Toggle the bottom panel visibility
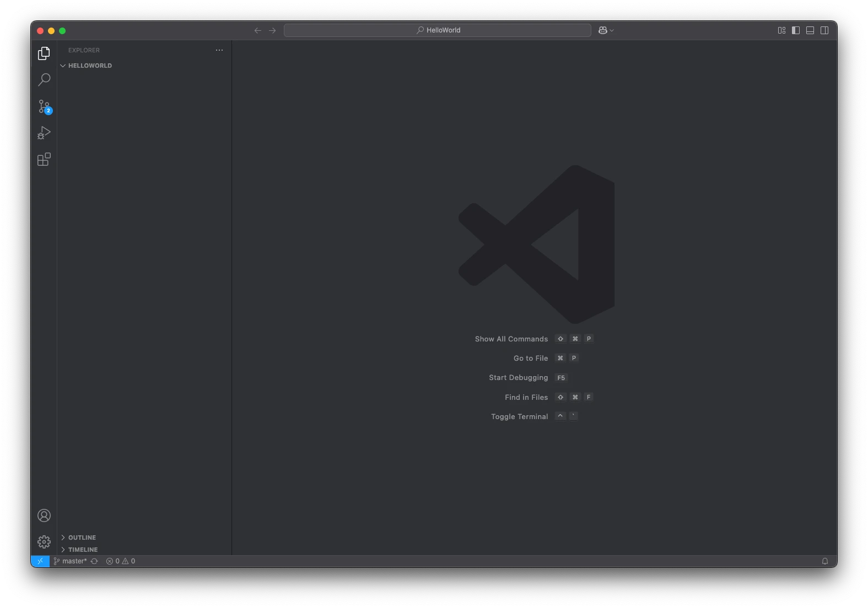The image size is (868, 608). pyautogui.click(x=810, y=30)
